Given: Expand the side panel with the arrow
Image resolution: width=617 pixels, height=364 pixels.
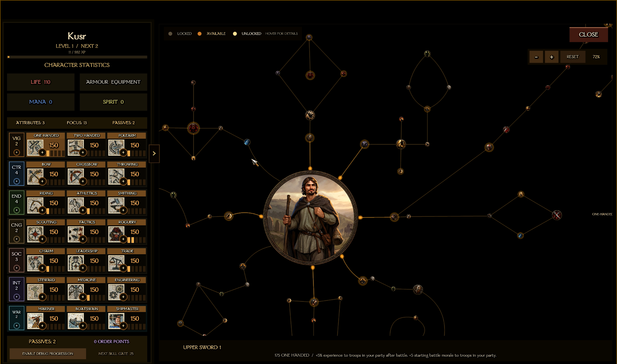Looking at the screenshot, I should [x=154, y=153].
